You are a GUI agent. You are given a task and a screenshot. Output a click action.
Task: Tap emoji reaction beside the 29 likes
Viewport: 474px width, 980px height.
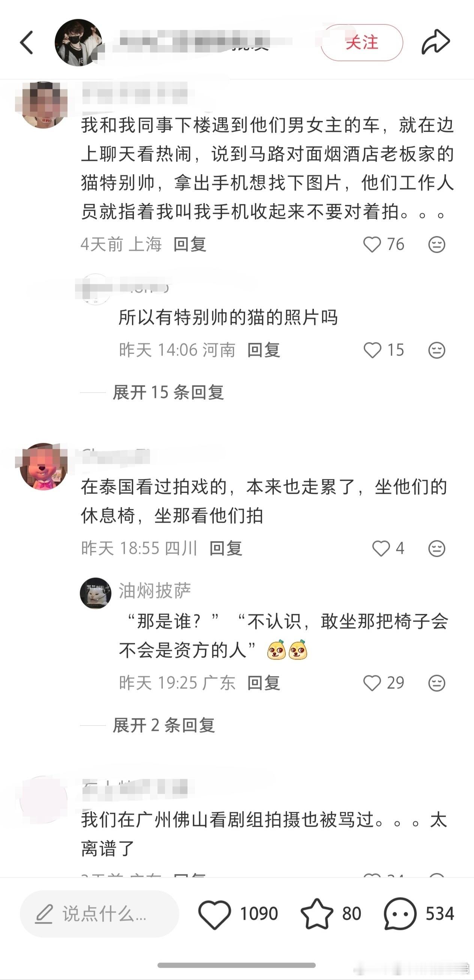tap(436, 683)
